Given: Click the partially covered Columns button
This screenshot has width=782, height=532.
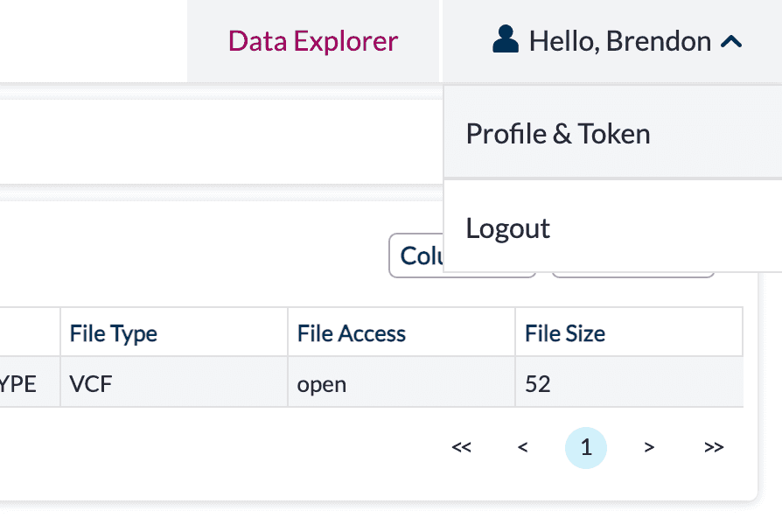Looking at the screenshot, I should pyautogui.click(x=416, y=255).
